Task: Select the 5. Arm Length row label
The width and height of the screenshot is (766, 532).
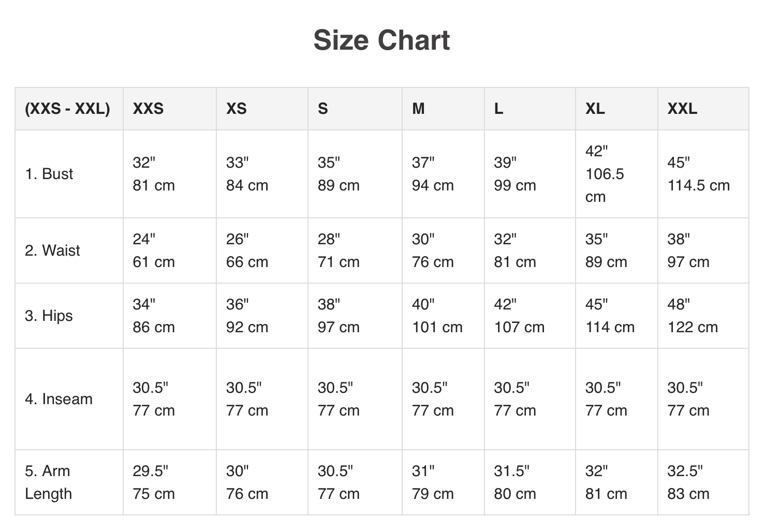Action: (x=48, y=482)
